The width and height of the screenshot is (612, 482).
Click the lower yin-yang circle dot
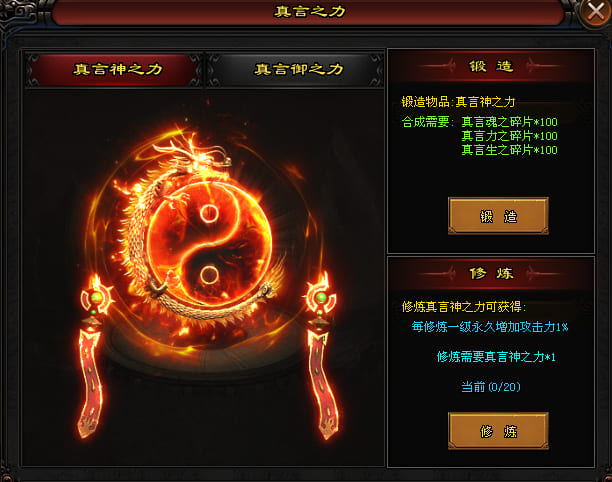click(209, 275)
